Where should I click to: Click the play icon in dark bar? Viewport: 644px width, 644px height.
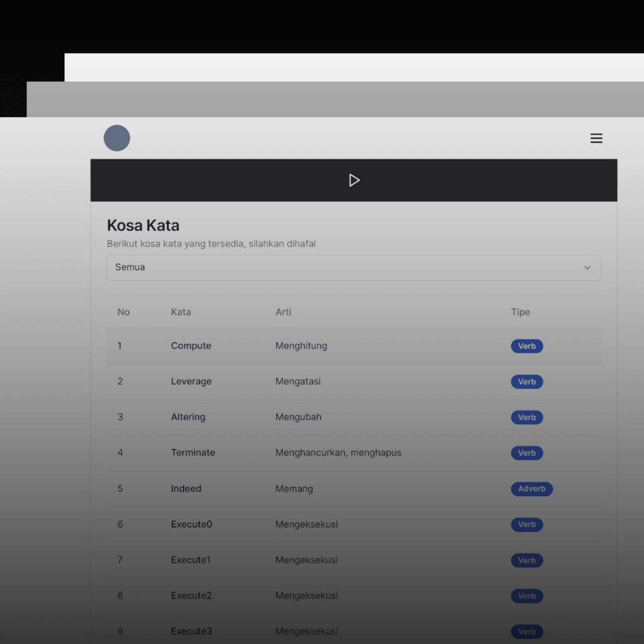(x=354, y=180)
